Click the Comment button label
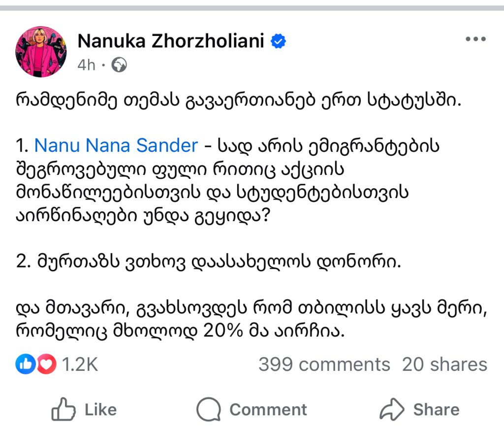504x429 pixels. click(268, 410)
